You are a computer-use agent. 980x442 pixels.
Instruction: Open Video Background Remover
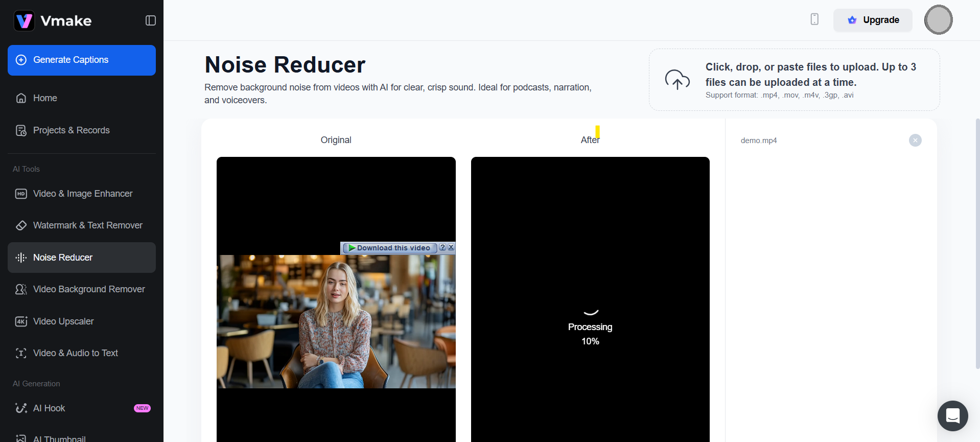[x=89, y=289]
